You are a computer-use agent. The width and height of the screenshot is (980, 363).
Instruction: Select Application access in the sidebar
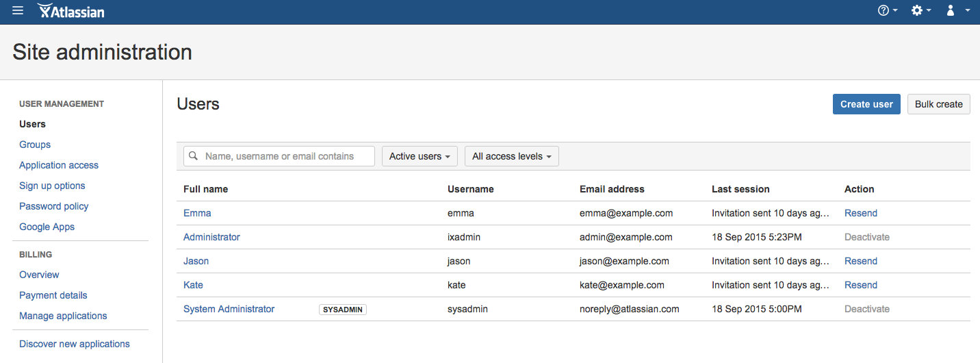(59, 165)
